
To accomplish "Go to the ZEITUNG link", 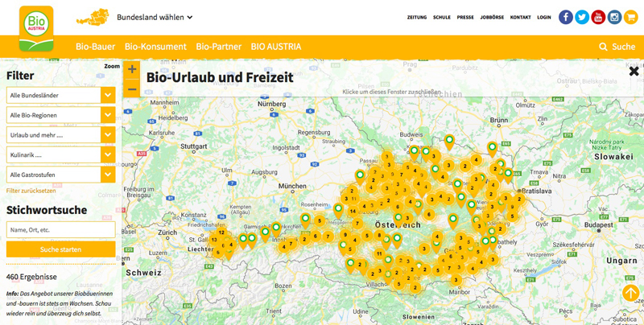I will [x=417, y=17].
